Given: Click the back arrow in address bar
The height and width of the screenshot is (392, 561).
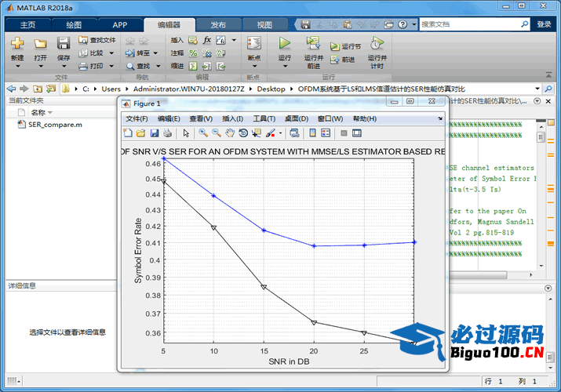Looking at the screenshot, I should [11, 89].
